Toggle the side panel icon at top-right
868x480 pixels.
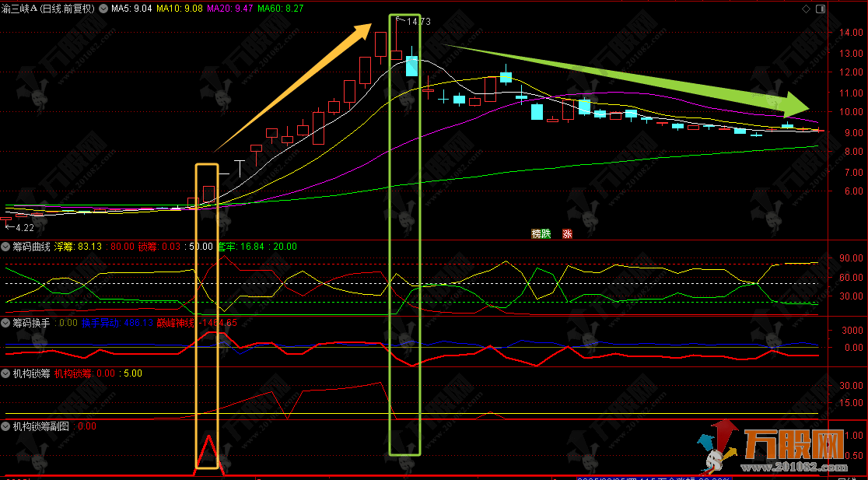[820, 9]
